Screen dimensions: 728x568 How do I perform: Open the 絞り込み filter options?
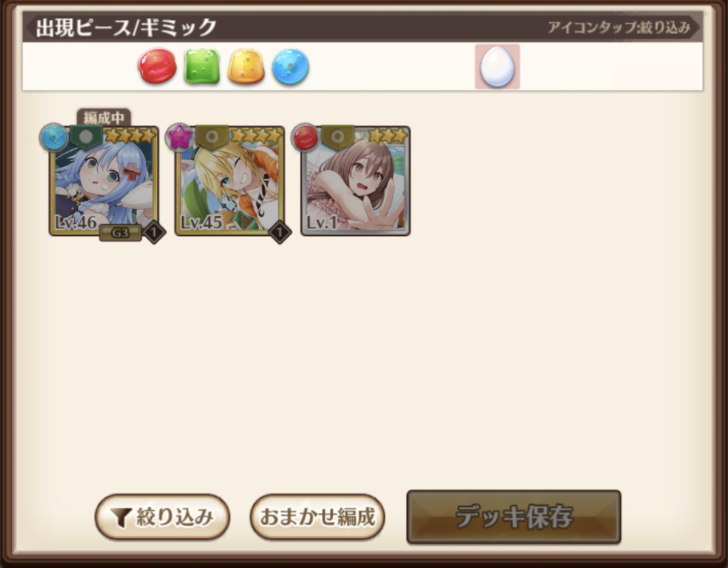162,517
